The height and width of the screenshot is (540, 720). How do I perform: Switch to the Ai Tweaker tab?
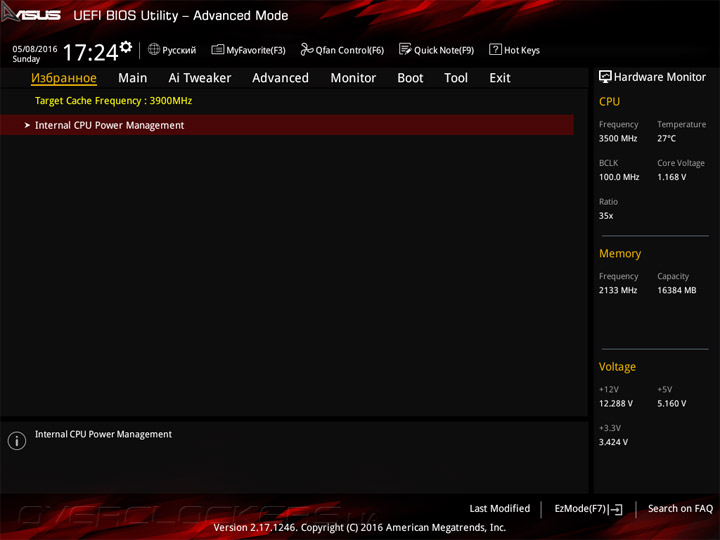pos(200,78)
